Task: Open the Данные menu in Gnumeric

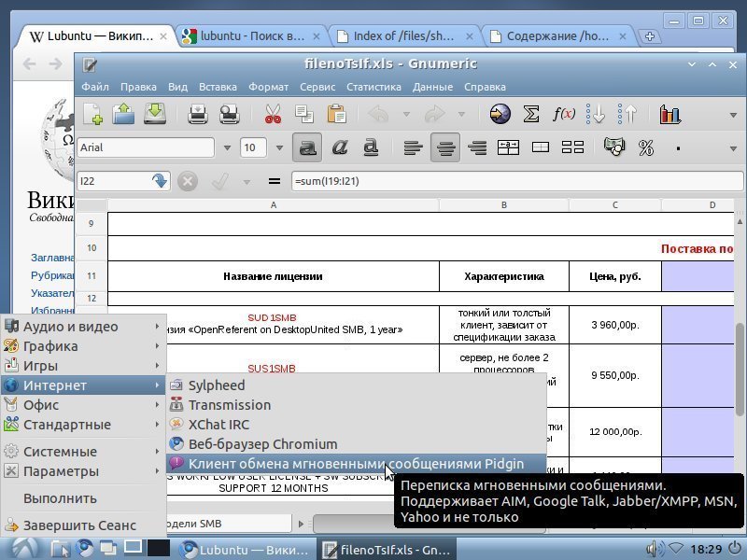Action: (x=436, y=86)
